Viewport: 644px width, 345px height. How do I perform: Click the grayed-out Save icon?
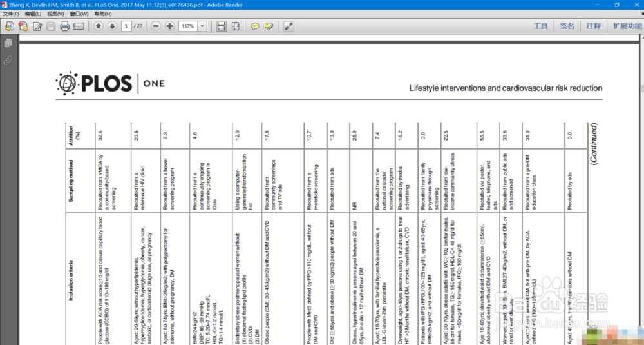[51, 26]
